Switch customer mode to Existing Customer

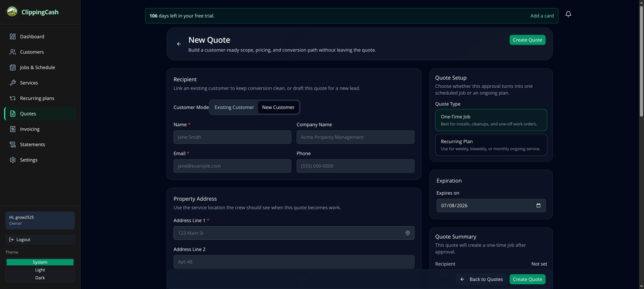point(234,107)
